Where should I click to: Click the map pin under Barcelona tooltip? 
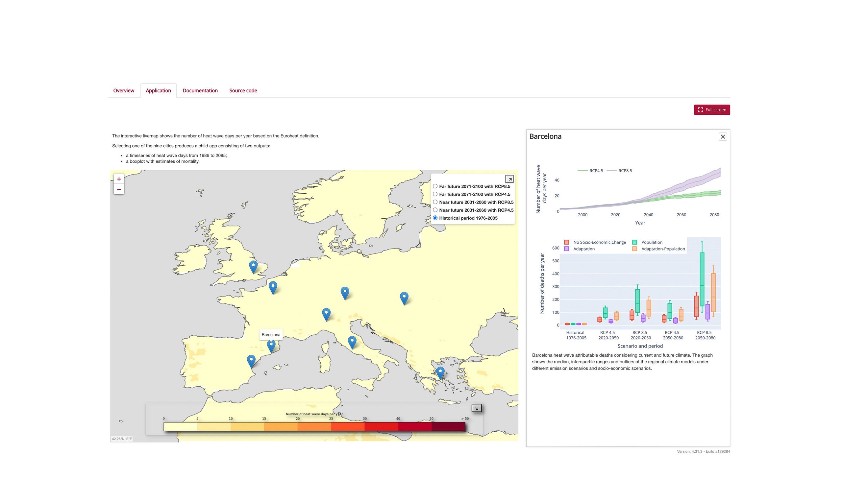(x=271, y=346)
